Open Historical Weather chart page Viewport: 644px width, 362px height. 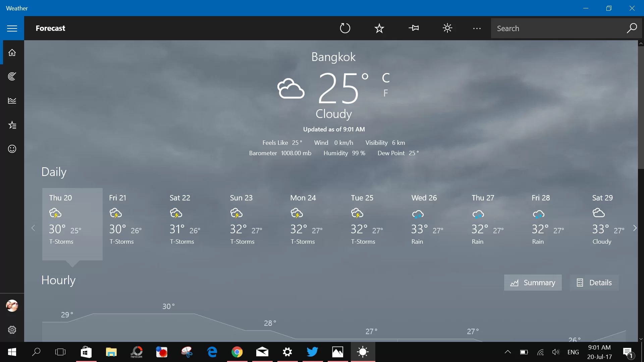(x=12, y=101)
